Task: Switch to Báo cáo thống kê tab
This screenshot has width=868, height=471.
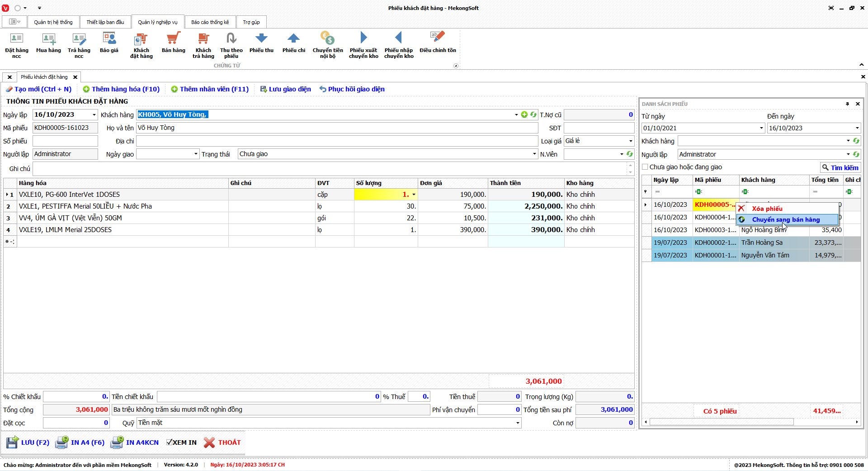Action: 210,22
